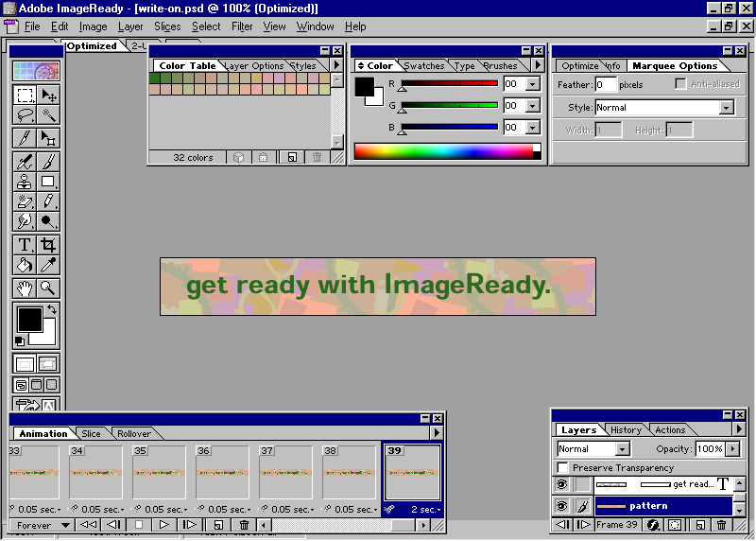Click the foreground color swatch in toolbox
756x541 pixels.
(x=30, y=320)
